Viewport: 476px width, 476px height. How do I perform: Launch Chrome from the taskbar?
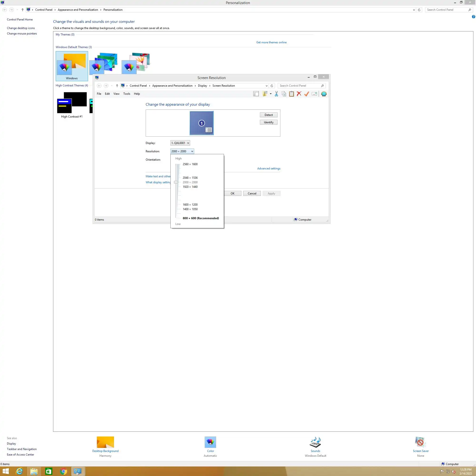tap(64, 471)
